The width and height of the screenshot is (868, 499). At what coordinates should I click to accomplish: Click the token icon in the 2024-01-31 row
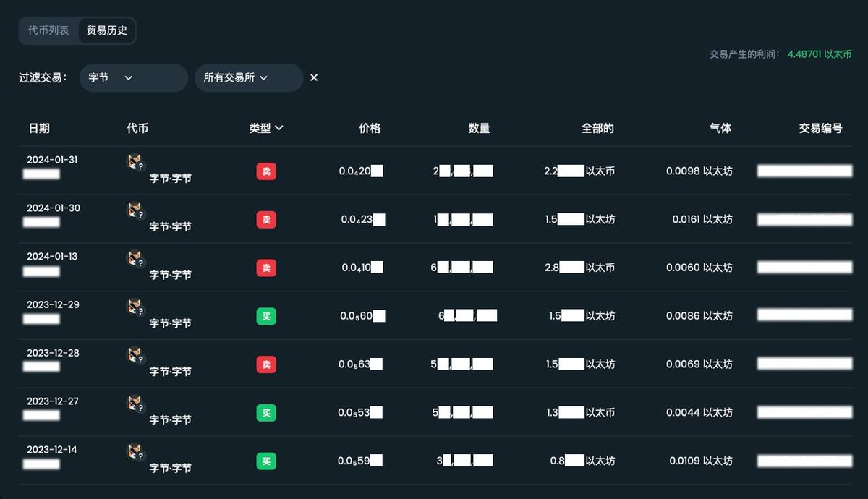(135, 163)
